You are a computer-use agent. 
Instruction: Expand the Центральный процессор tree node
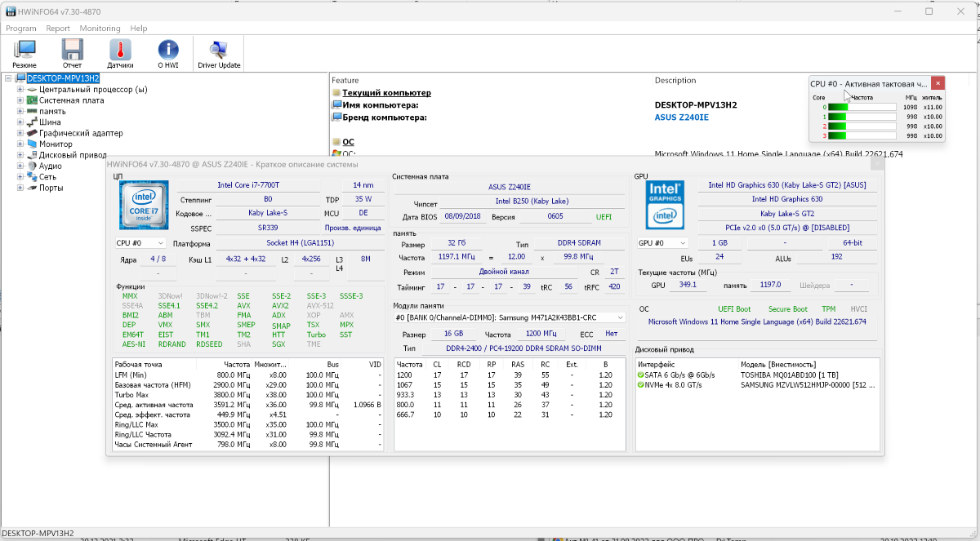[x=20, y=90]
